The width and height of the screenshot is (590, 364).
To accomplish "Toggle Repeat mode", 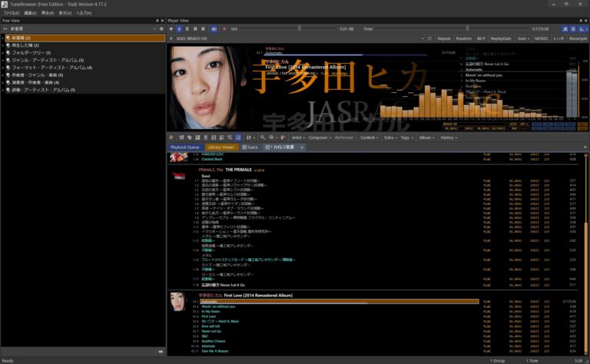I will pyautogui.click(x=443, y=38).
